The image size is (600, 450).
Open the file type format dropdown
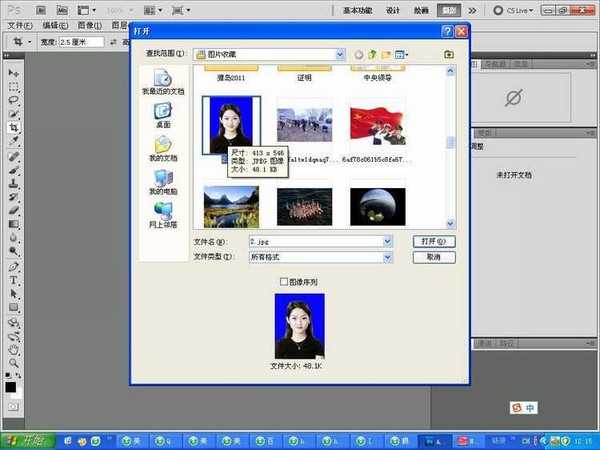tap(387, 257)
